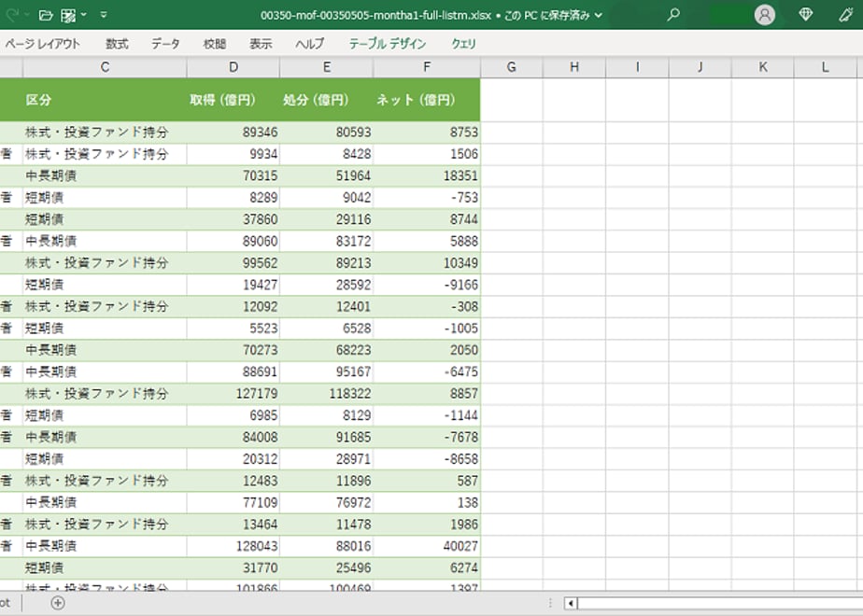Select the cell containing 12401

click(x=326, y=306)
